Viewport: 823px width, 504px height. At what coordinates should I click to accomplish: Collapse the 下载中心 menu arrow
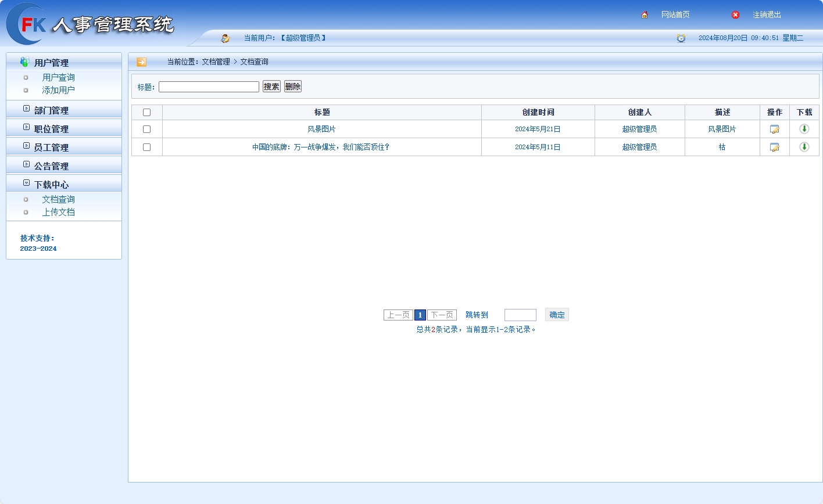point(26,183)
